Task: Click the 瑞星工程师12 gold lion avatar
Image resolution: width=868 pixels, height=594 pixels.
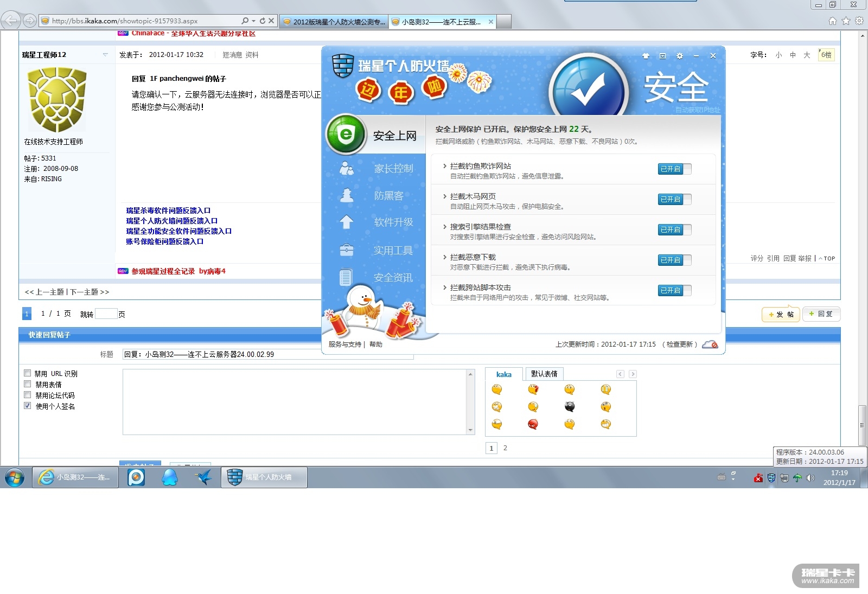Action: pos(57,100)
